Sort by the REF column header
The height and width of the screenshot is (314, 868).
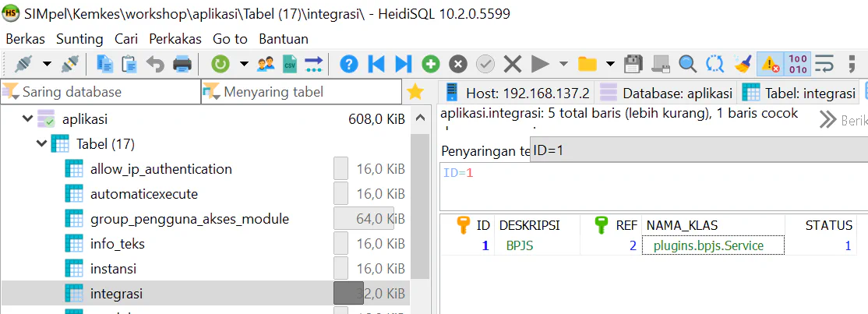[x=611, y=225]
